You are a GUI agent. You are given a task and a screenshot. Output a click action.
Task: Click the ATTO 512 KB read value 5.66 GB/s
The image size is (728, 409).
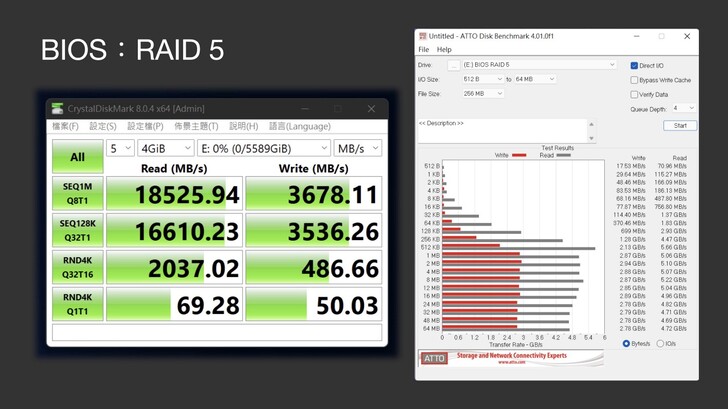click(x=673, y=247)
